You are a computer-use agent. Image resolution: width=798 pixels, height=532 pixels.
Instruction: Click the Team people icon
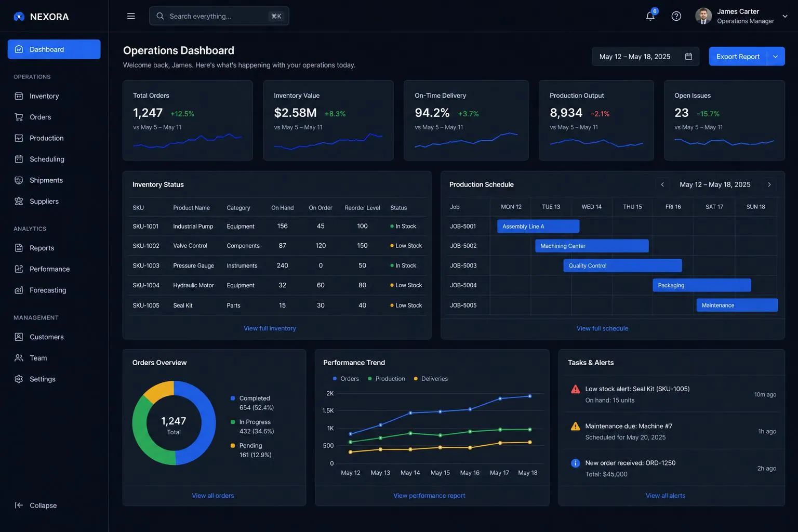[19, 358]
